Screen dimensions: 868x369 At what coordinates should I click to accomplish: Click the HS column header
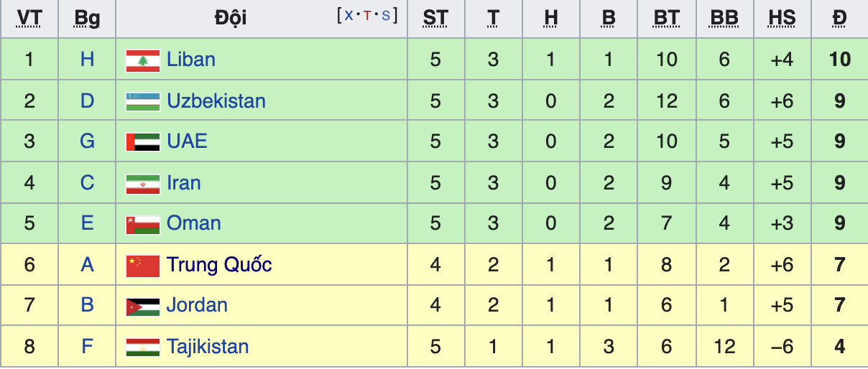(x=782, y=18)
